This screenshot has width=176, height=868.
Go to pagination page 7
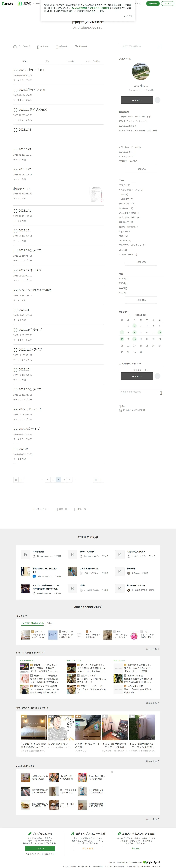coord(64,480)
